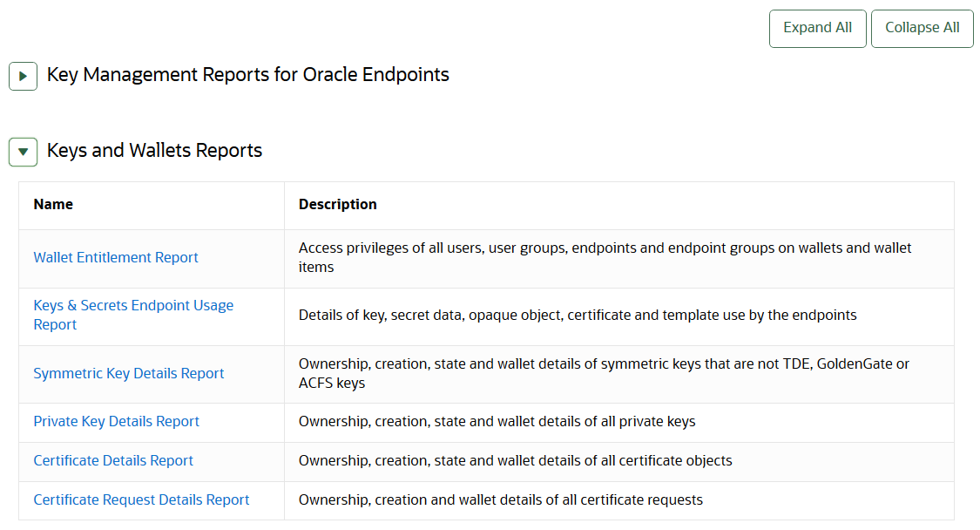This screenshot has height=530, width=980.
Task: Open the Certificate Request Details Report
Action: (141, 499)
